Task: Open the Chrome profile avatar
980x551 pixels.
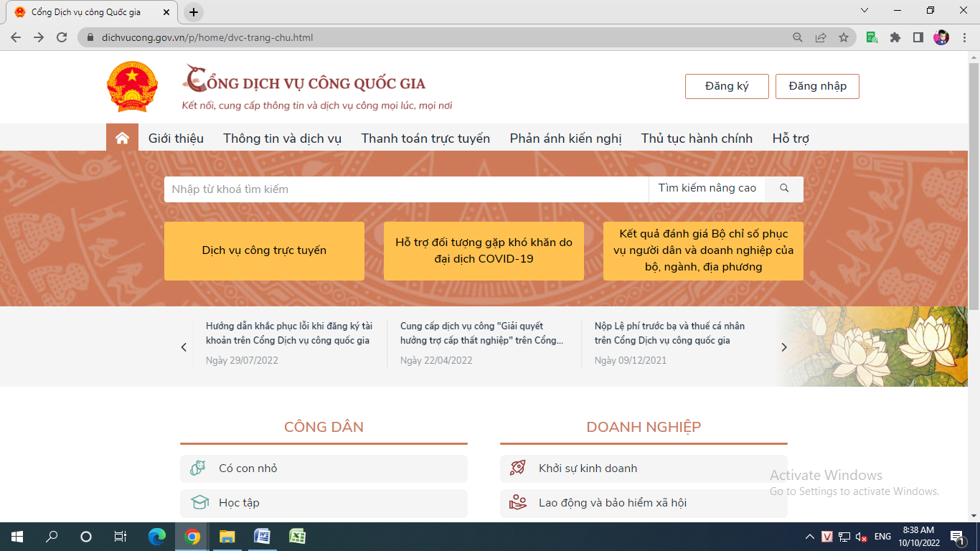Action: 941,37
